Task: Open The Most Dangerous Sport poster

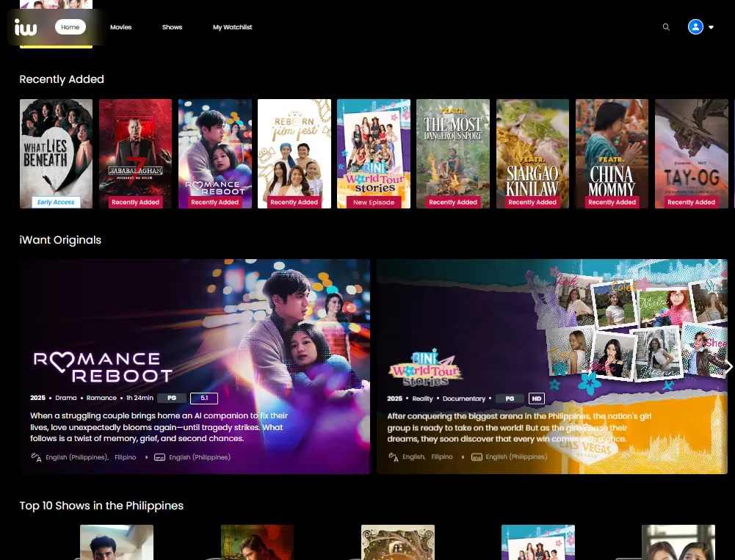Action: pyautogui.click(x=453, y=153)
